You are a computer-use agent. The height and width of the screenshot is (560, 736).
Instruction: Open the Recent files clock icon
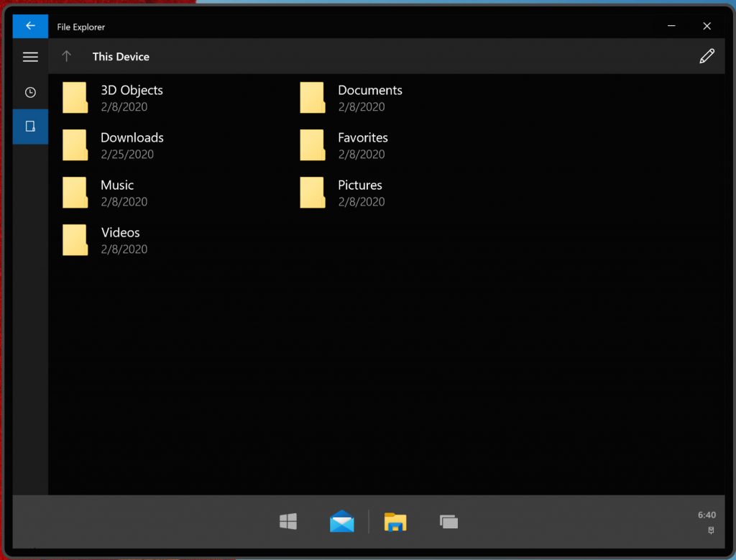click(30, 92)
